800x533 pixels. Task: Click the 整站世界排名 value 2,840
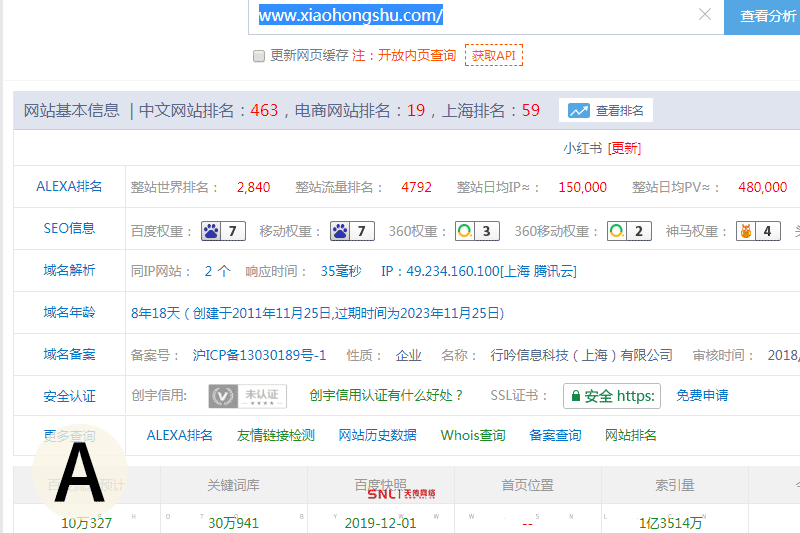[253, 187]
